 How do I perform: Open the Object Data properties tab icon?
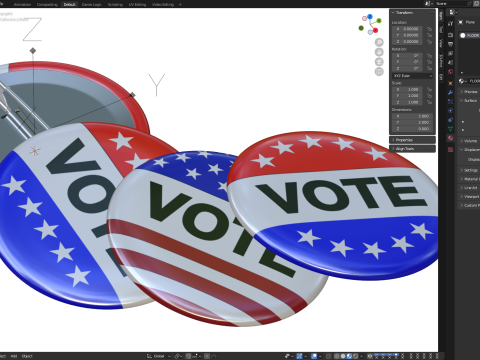[x=450, y=129]
